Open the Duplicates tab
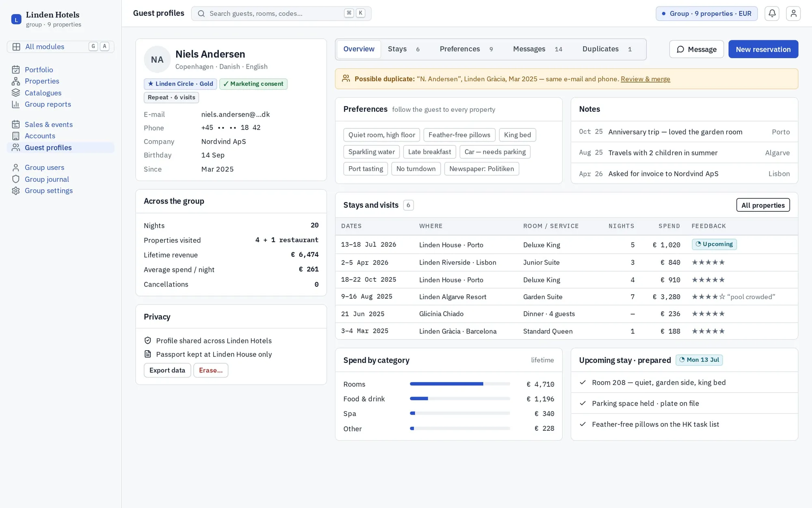Screen dimensions: 812x508 pos(607,49)
